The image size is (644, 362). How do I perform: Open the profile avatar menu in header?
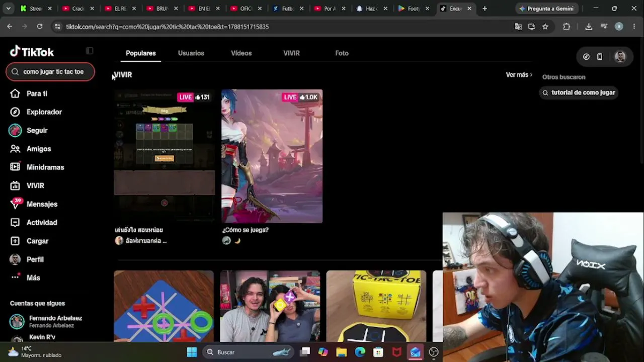(620, 57)
